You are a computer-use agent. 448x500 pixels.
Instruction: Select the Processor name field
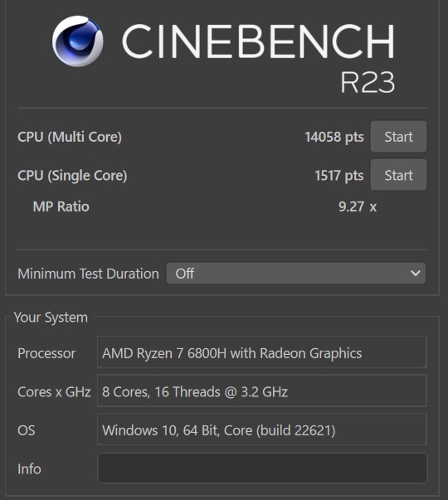(x=262, y=352)
